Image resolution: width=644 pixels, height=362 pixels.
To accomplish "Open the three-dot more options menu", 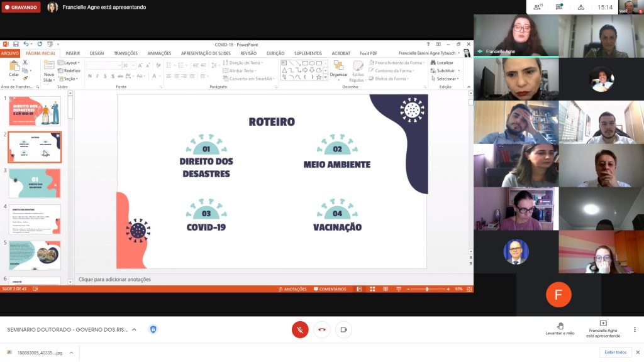I will click(x=635, y=329).
